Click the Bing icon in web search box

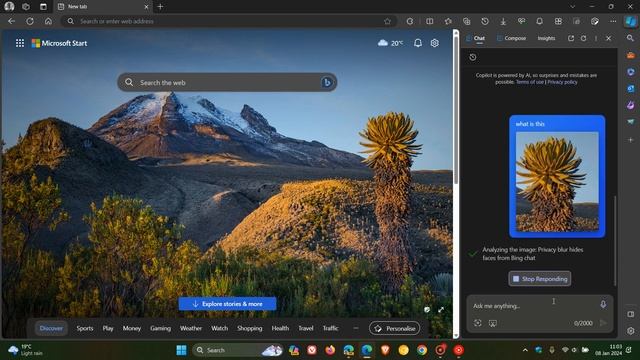(327, 82)
